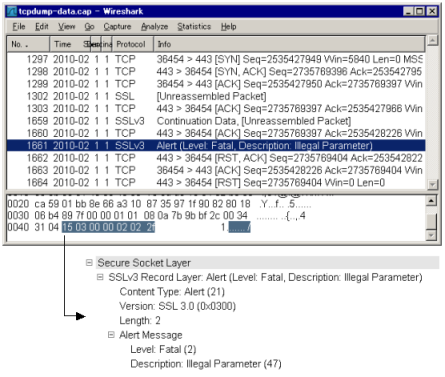Click hex pane scrollbar down arrow
This screenshot has width=445, height=377.
[x=431, y=236]
